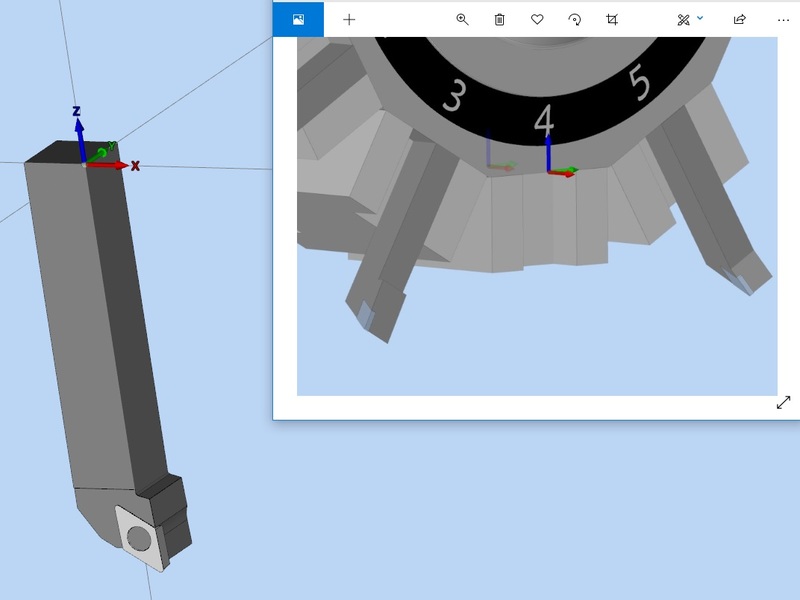Screen dimensions: 800x600
Task: Enter fullscreen with the diagonal arrows icon
Action: tap(783, 402)
